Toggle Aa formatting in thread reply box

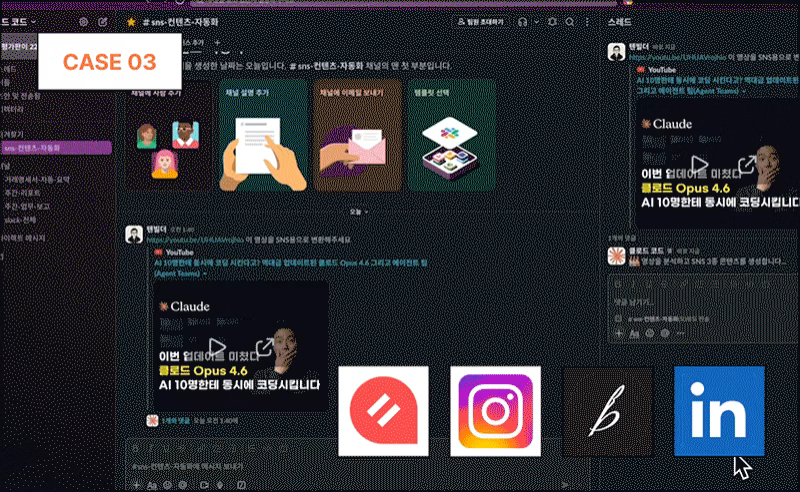[x=634, y=333]
